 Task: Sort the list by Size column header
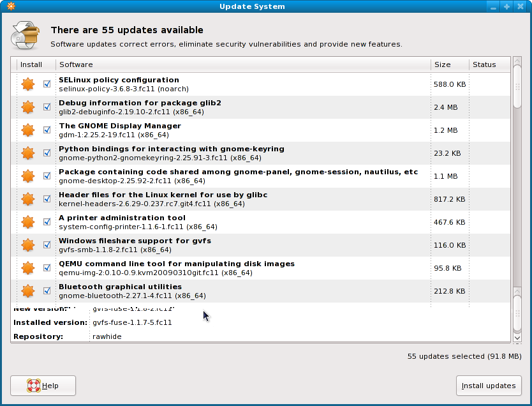click(x=449, y=64)
